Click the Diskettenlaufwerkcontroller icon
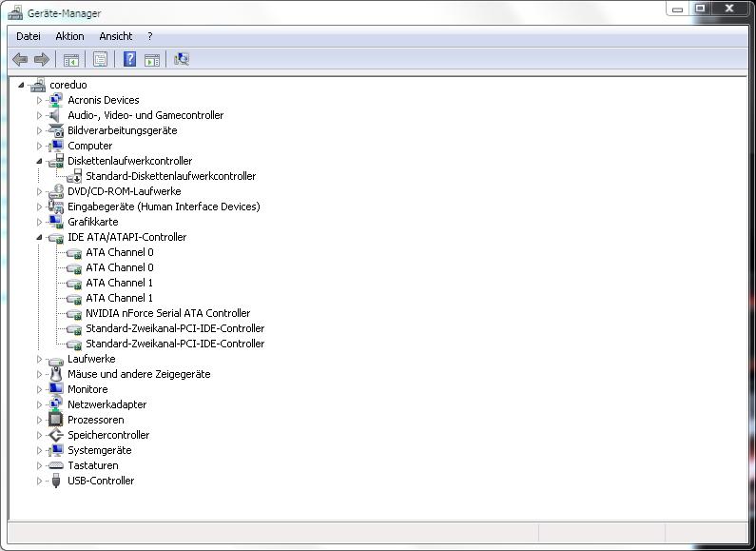756x551 pixels. (x=56, y=161)
